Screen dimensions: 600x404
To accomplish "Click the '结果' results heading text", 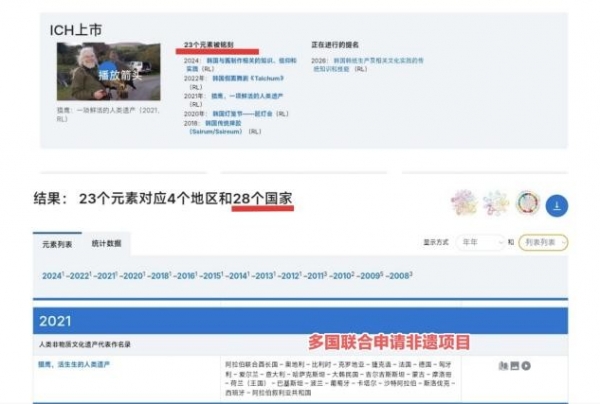I will pyautogui.click(x=163, y=199).
